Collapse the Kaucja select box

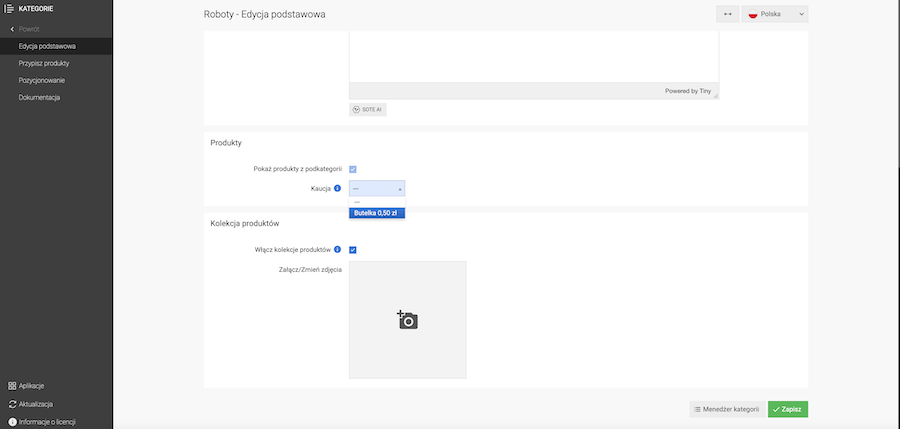coord(377,188)
